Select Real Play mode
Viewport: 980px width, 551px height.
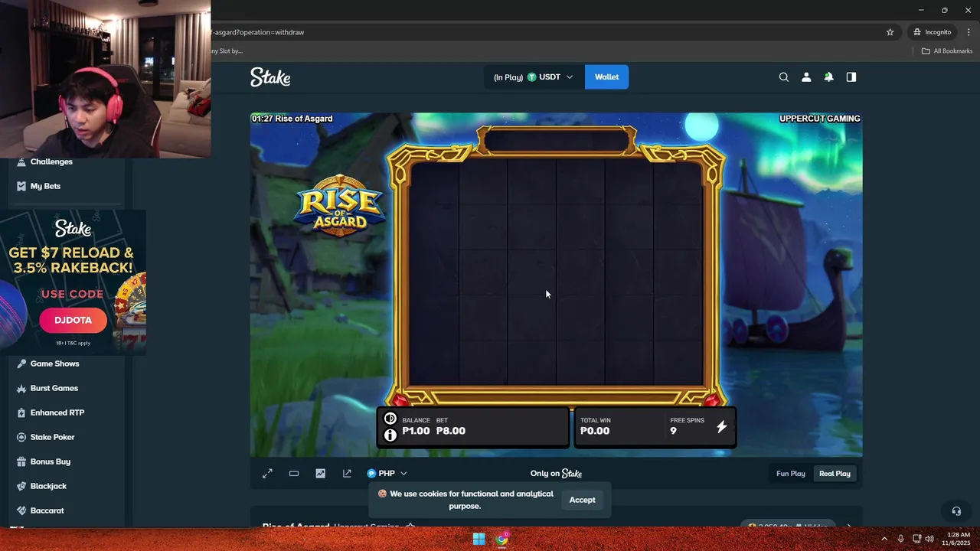[835, 474]
